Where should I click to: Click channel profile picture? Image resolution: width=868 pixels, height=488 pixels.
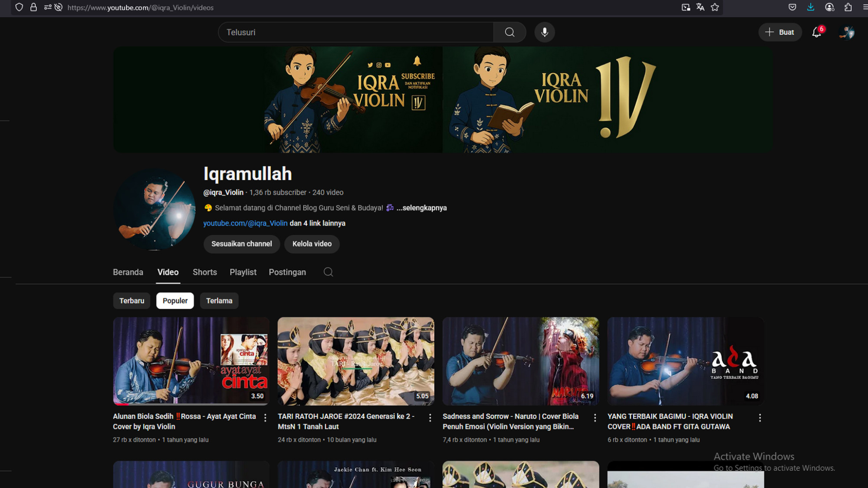coord(154,210)
